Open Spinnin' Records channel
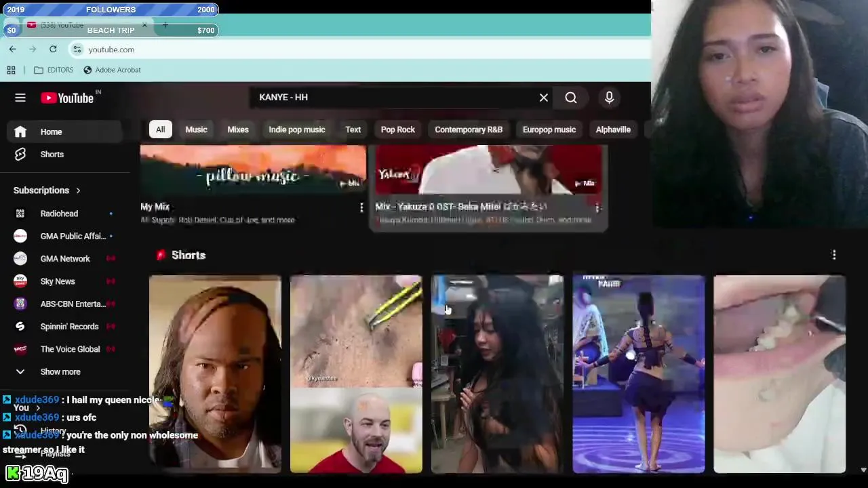868x488 pixels. coord(64,327)
